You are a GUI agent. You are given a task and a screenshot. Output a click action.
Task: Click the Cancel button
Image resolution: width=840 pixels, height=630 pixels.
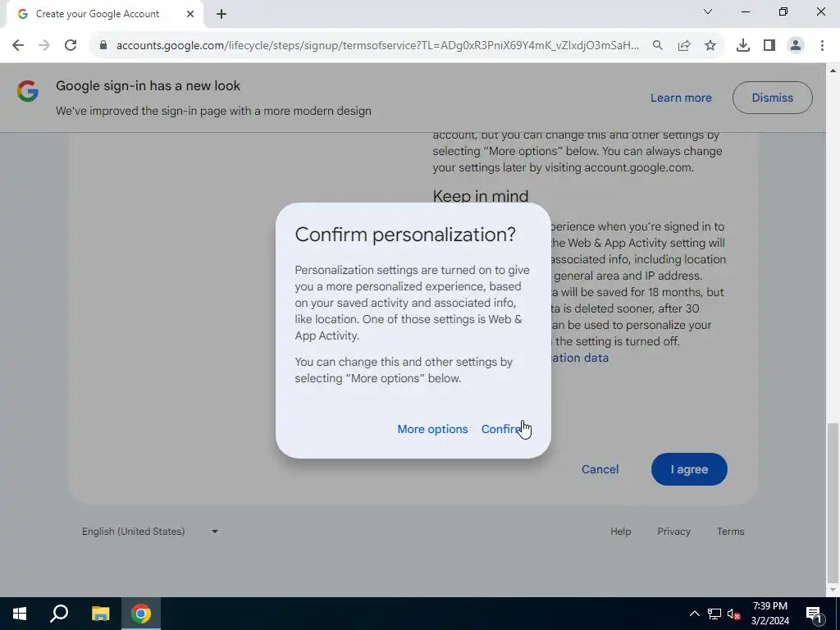click(600, 469)
